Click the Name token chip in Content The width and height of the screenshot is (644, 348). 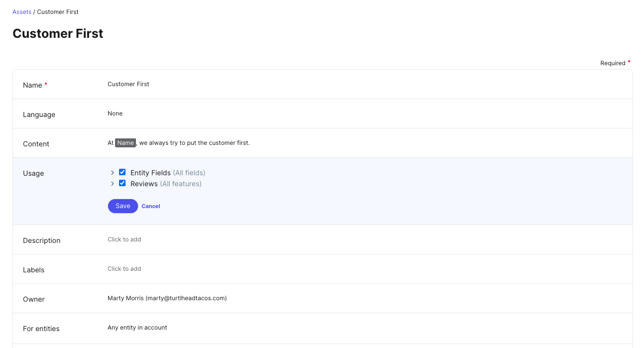tap(126, 143)
